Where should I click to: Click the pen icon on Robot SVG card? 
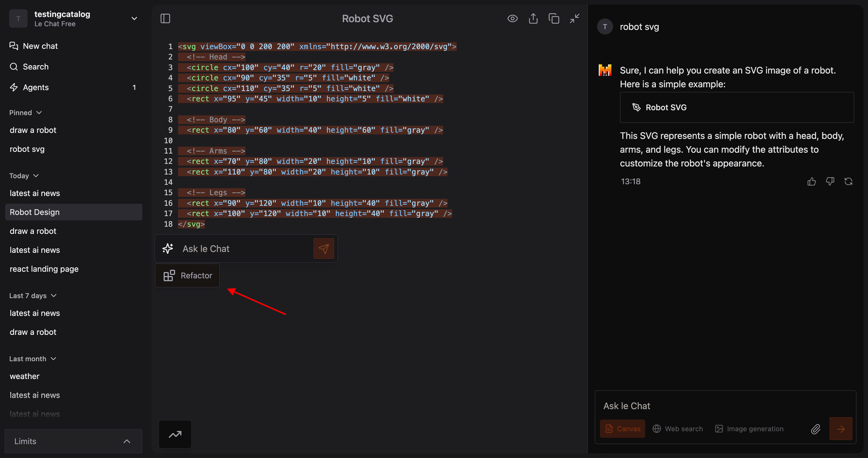click(636, 108)
